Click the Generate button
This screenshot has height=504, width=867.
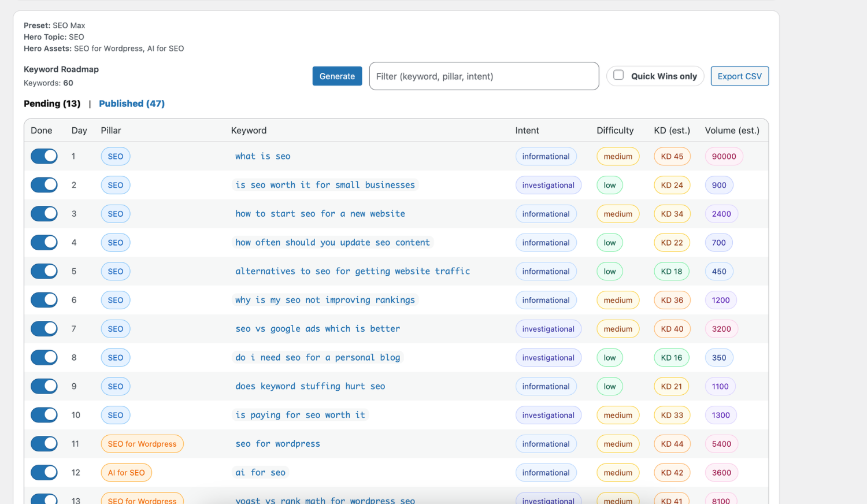pyautogui.click(x=337, y=76)
